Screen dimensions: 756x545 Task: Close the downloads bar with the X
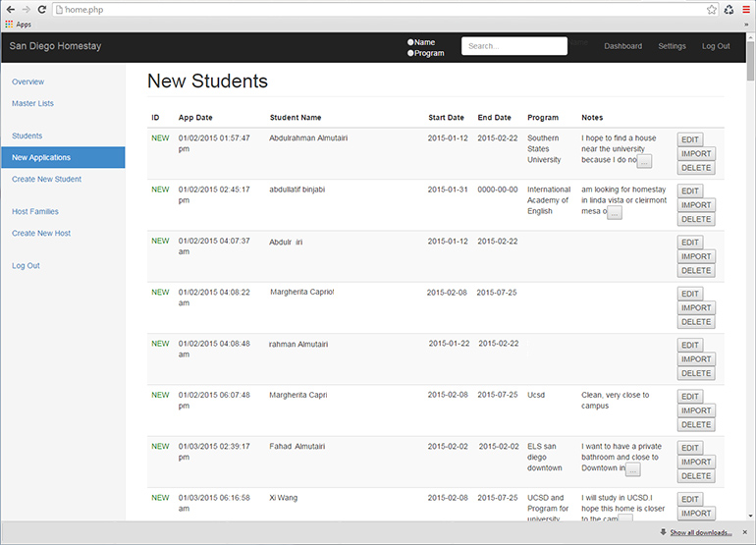pos(746,533)
